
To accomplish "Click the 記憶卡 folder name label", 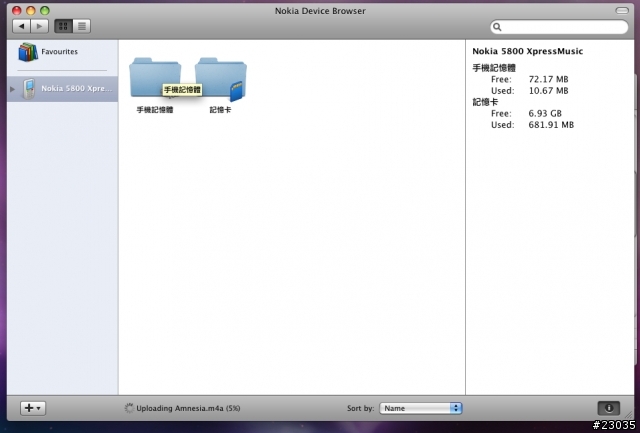I will point(220,110).
